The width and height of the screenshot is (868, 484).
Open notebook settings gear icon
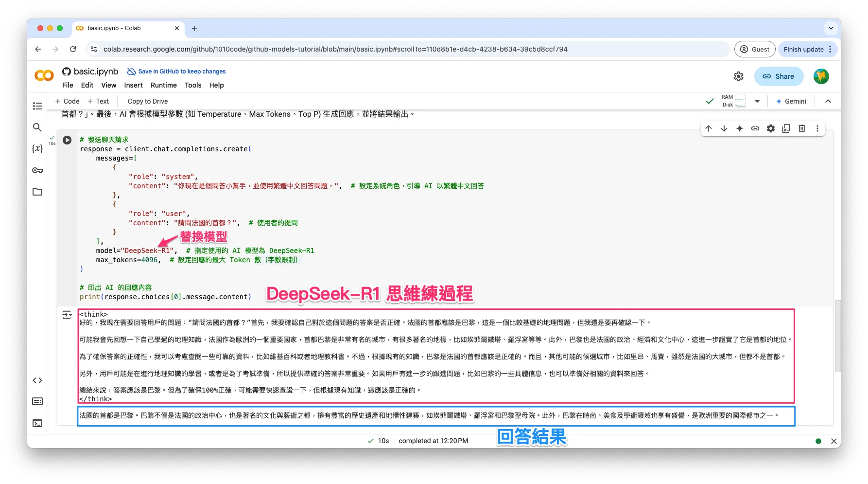pyautogui.click(x=739, y=76)
